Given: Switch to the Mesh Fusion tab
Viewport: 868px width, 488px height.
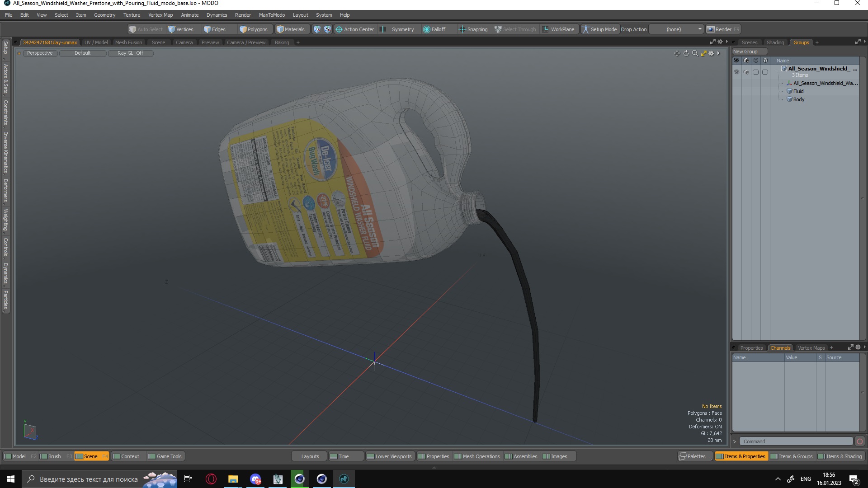Looking at the screenshot, I should (128, 42).
